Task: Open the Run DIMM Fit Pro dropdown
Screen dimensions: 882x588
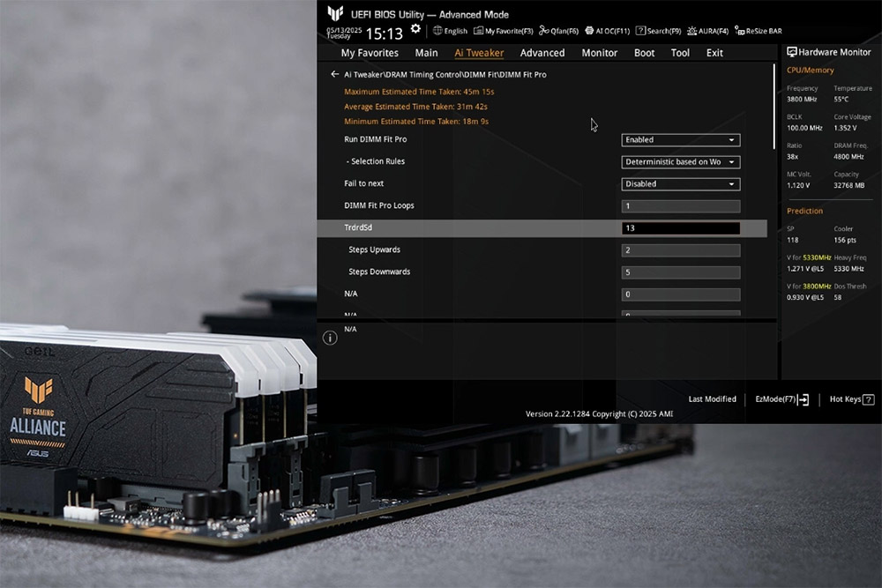Action: pos(679,139)
